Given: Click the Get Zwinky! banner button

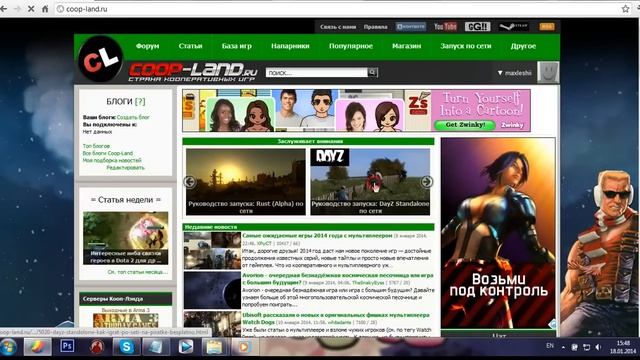Looking at the screenshot, I should (465, 125).
